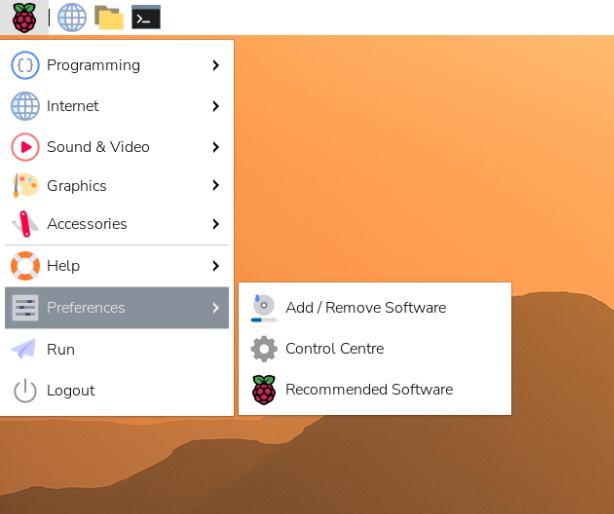The image size is (614, 514).
Task: Select Add / Remove Software
Action: pos(365,308)
